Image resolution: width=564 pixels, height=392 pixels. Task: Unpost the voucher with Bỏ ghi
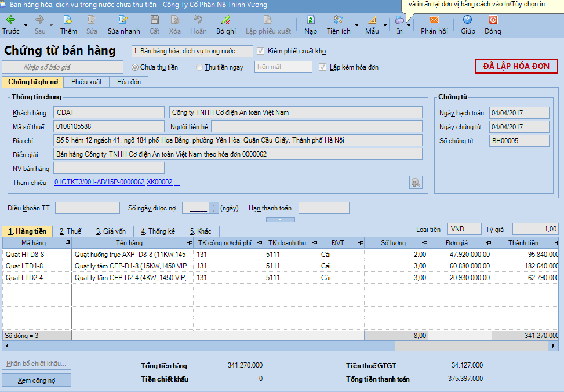(x=226, y=24)
